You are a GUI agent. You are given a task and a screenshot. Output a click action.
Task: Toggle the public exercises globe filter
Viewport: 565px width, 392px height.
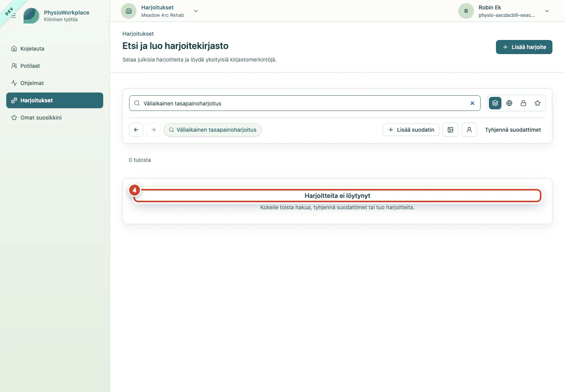pyautogui.click(x=509, y=103)
